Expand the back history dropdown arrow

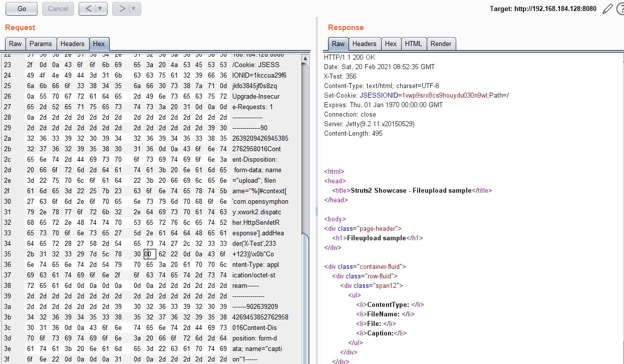(100, 9)
